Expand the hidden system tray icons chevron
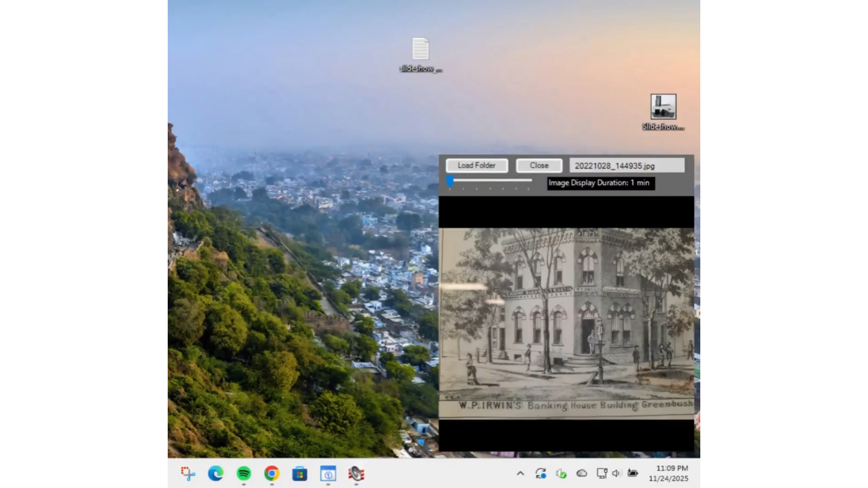This screenshot has height=488, width=868. click(x=520, y=474)
